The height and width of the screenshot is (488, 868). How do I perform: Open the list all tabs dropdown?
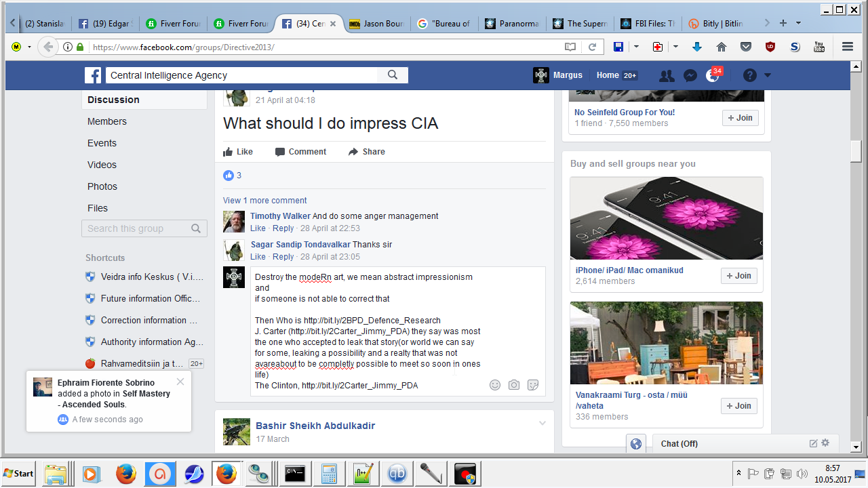point(798,23)
